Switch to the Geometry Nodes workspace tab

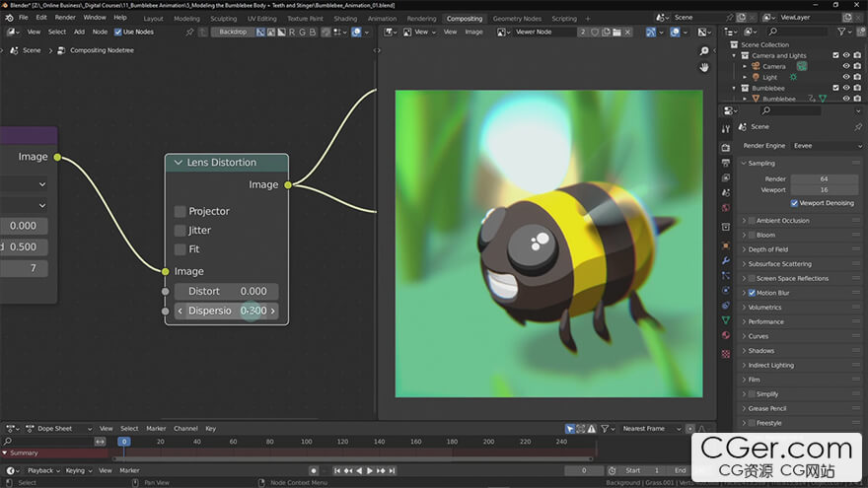(x=517, y=18)
